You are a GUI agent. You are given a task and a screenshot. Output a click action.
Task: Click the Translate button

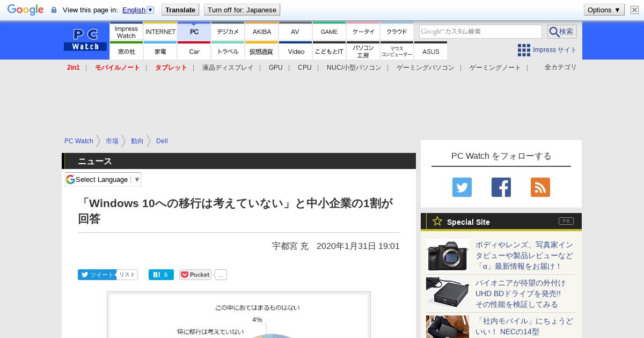tap(180, 10)
